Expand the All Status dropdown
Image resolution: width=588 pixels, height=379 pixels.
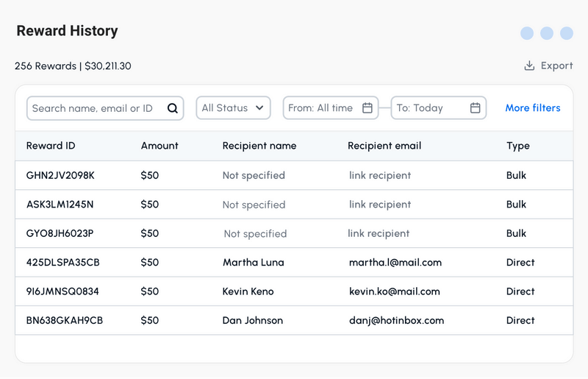(x=233, y=108)
